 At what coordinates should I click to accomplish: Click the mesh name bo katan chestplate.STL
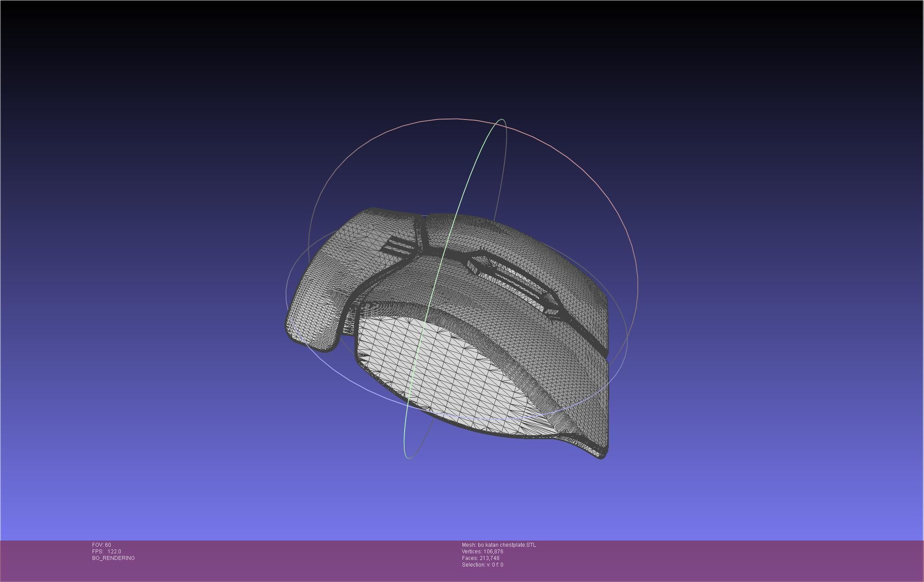pos(499,545)
